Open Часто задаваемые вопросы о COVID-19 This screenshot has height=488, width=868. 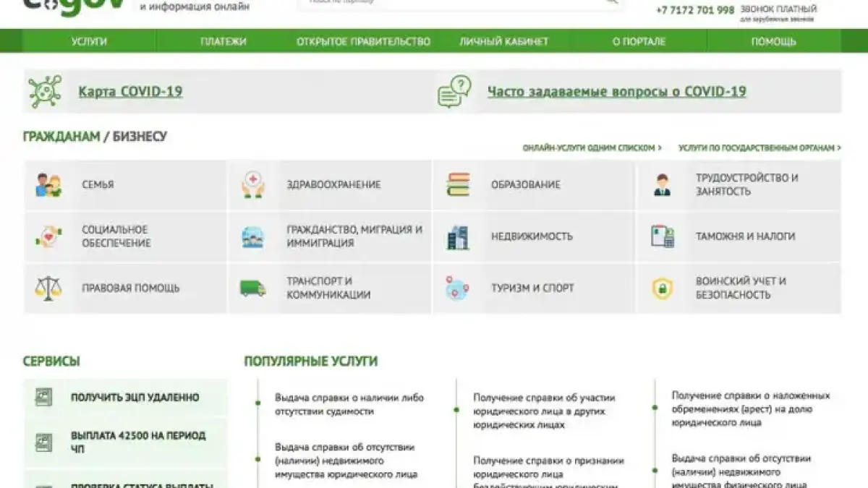click(617, 92)
